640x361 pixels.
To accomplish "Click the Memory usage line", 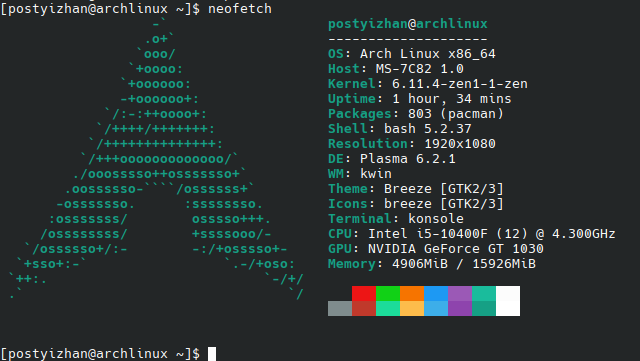I will 431,264.
